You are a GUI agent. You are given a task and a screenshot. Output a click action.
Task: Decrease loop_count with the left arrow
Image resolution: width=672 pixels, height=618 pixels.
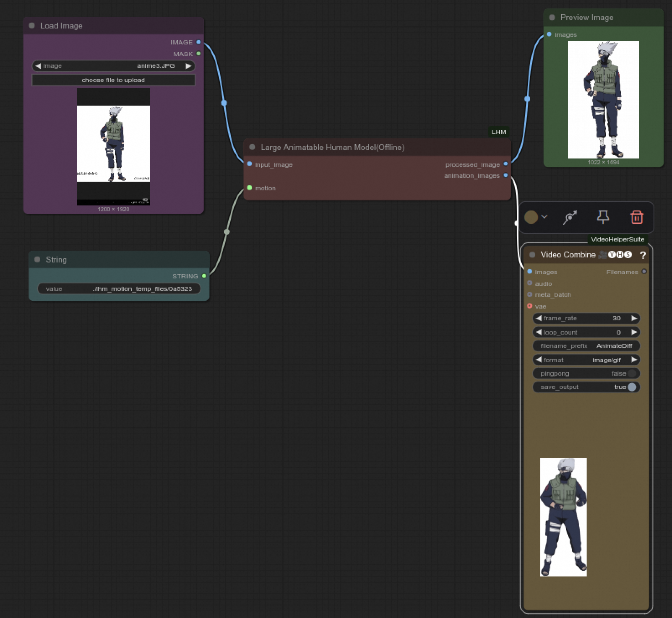pyautogui.click(x=539, y=332)
